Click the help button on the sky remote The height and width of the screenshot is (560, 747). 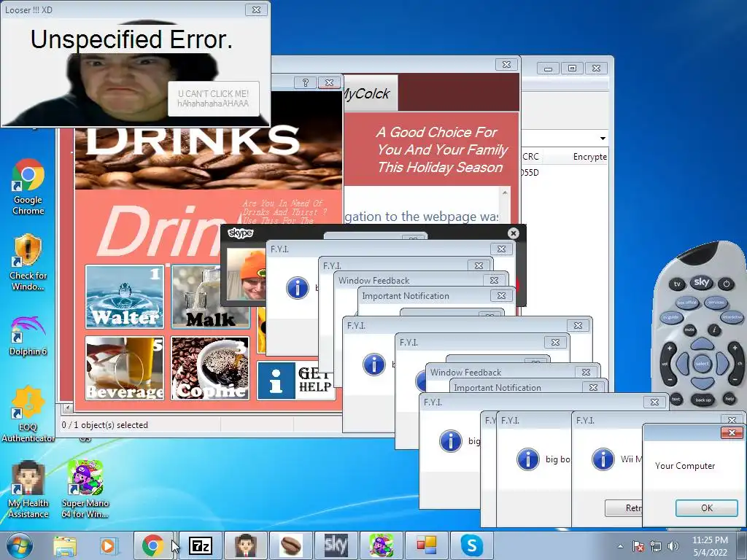[729, 399]
